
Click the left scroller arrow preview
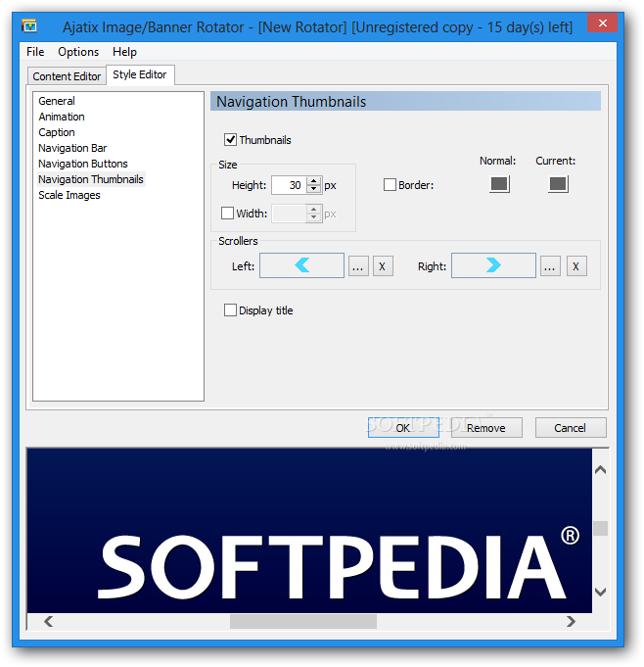pos(301,265)
